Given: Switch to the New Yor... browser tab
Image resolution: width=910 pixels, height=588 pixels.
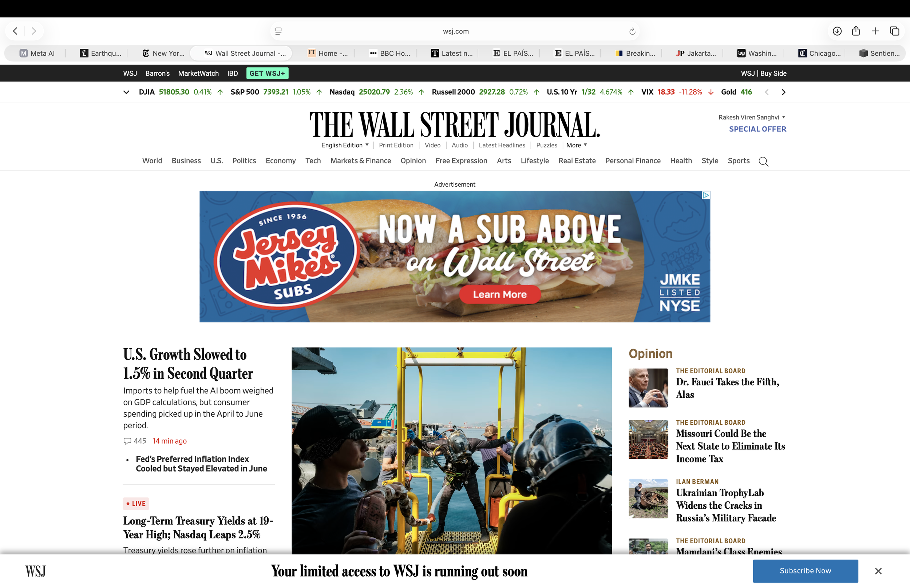Looking at the screenshot, I should point(163,53).
